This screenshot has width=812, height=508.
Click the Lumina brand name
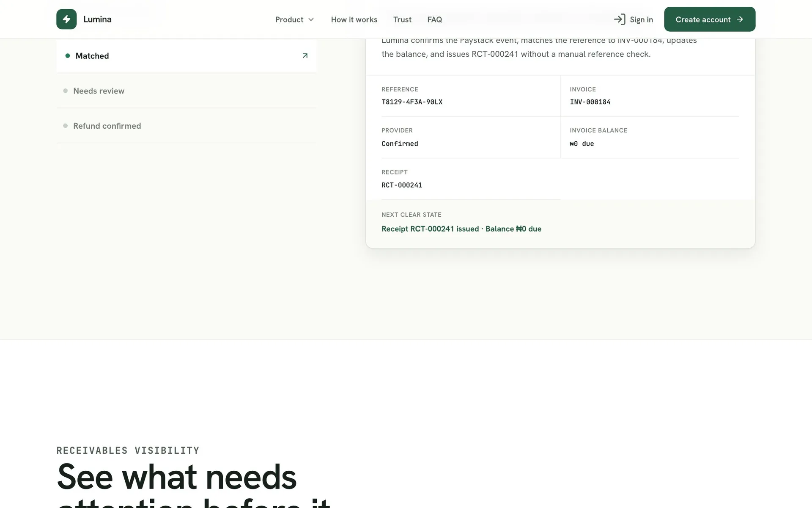tap(97, 19)
